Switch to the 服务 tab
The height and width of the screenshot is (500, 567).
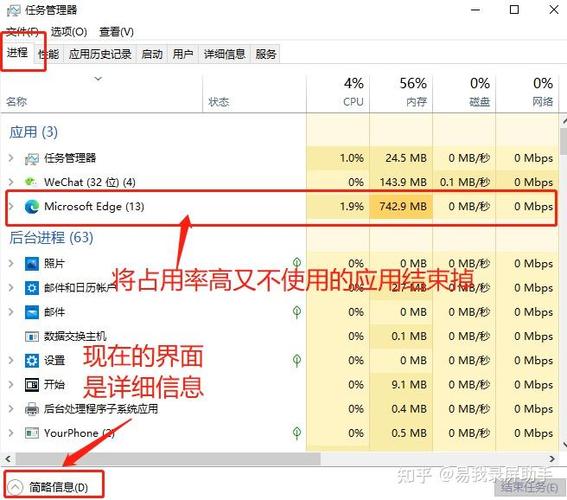point(266,54)
